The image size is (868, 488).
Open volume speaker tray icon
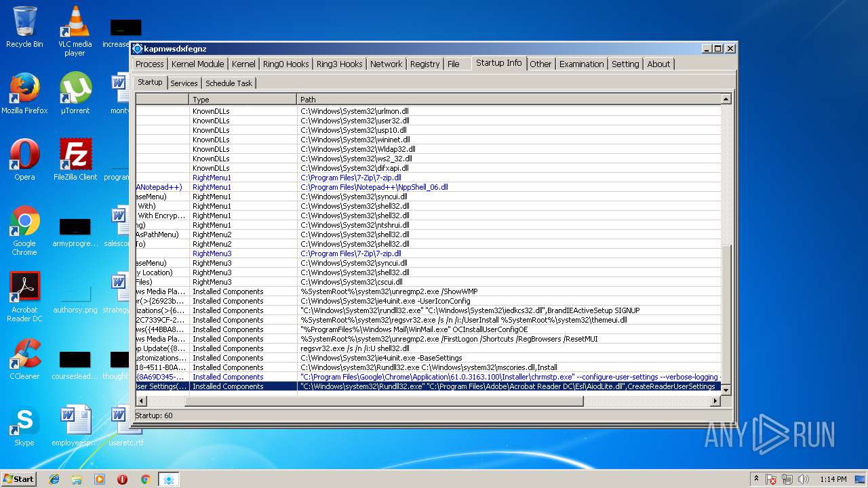[x=804, y=479]
